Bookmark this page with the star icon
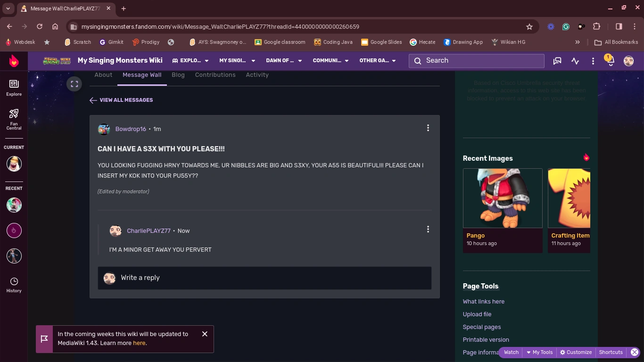The width and height of the screenshot is (644, 362). (529, 27)
